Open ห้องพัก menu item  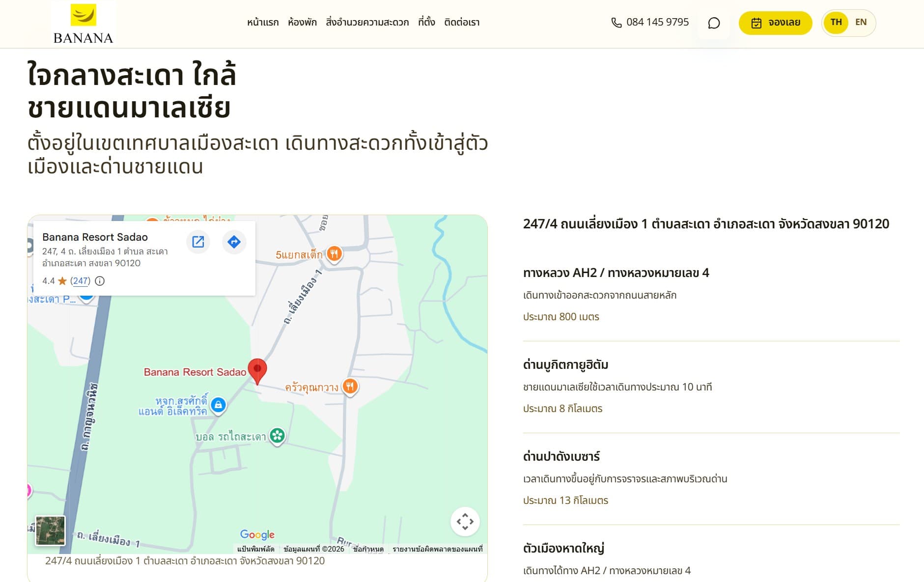(x=302, y=23)
